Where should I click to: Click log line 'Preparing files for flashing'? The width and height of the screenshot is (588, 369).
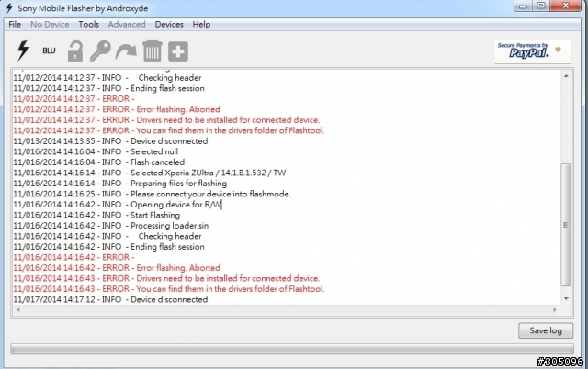(120, 184)
